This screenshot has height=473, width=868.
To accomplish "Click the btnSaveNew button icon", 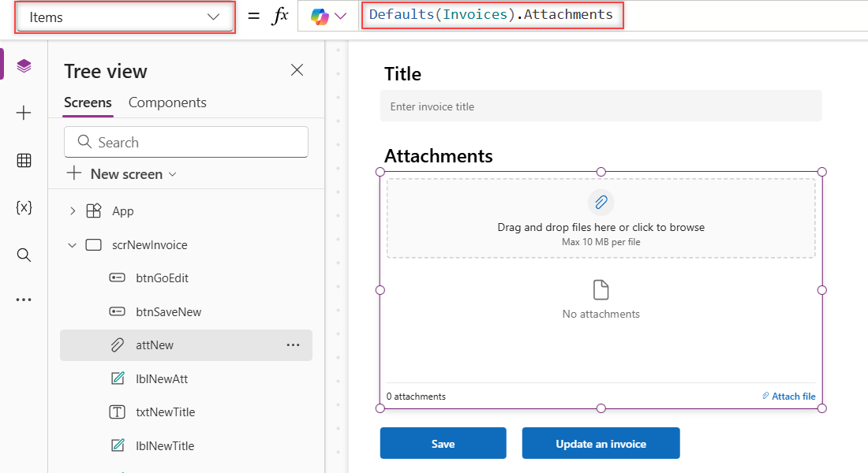I will pos(117,311).
